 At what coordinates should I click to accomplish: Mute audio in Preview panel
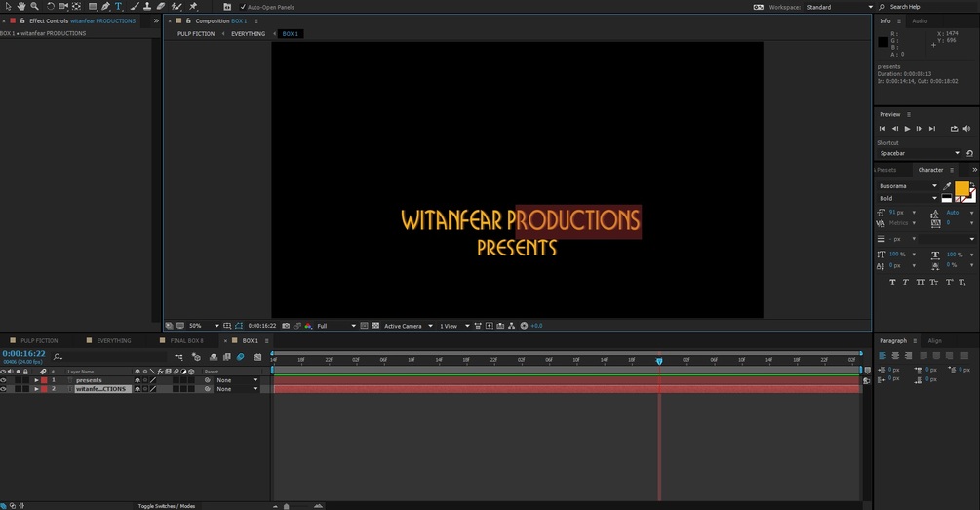click(967, 128)
